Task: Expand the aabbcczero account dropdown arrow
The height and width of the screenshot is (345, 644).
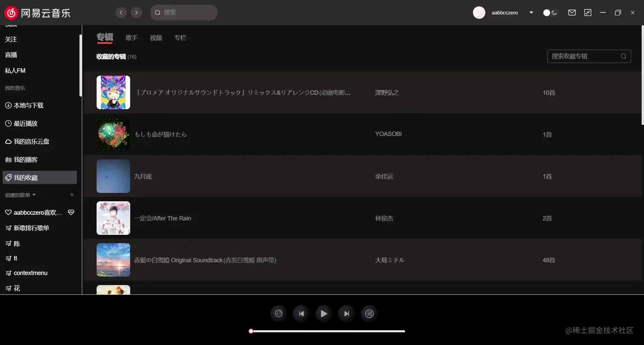Action: pyautogui.click(x=531, y=13)
